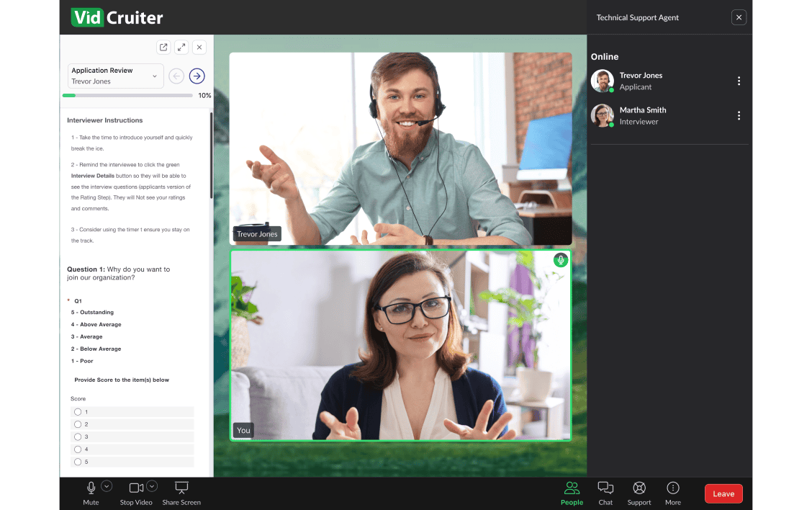
Task: Open Trevor Jones three-dot menu
Action: coord(739,81)
